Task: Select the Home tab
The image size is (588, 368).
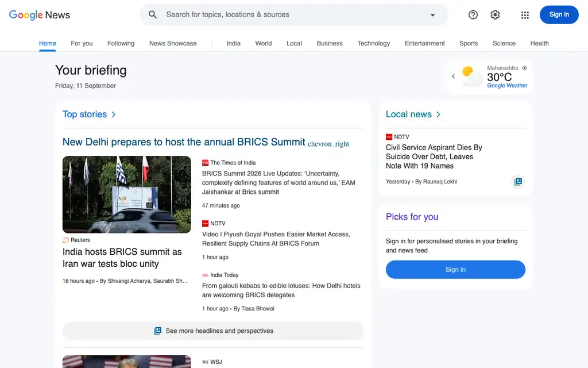Action: coord(48,43)
